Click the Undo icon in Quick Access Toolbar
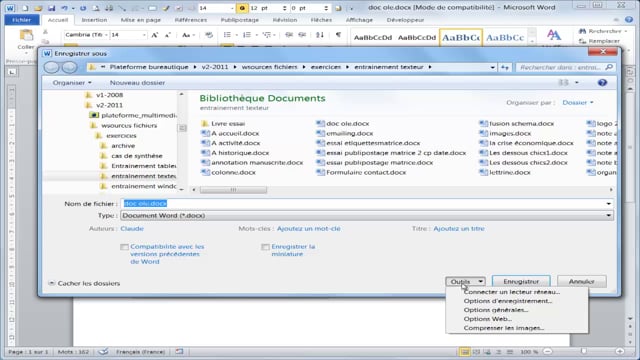640x360 pixels. click(64, 8)
